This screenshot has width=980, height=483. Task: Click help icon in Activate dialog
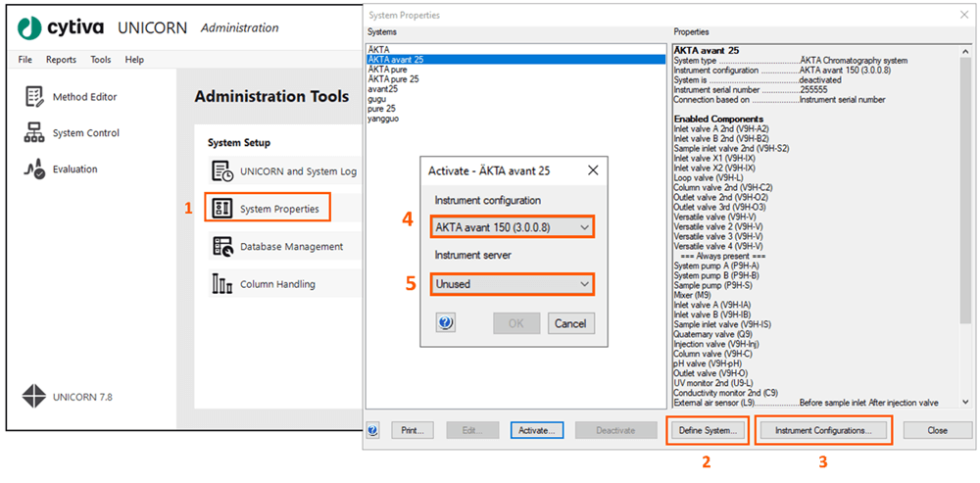point(446,322)
